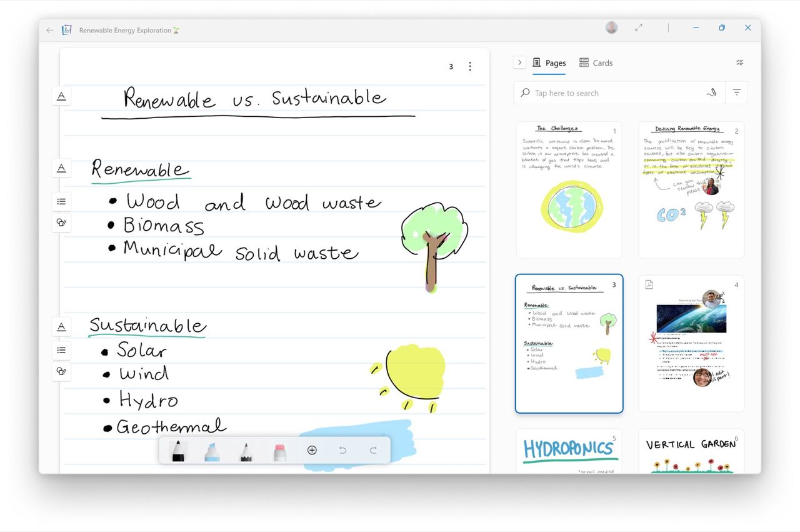800x532 pixels.
Task: Start an ink search with the pen icon
Action: pos(712,92)
